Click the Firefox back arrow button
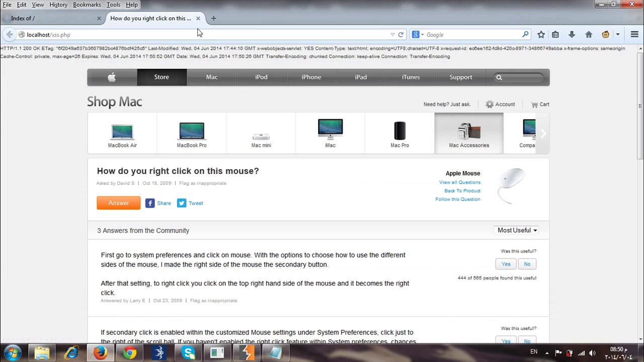Image resolution: width=644 pixels, height=362 pixels. click(10, 35)
